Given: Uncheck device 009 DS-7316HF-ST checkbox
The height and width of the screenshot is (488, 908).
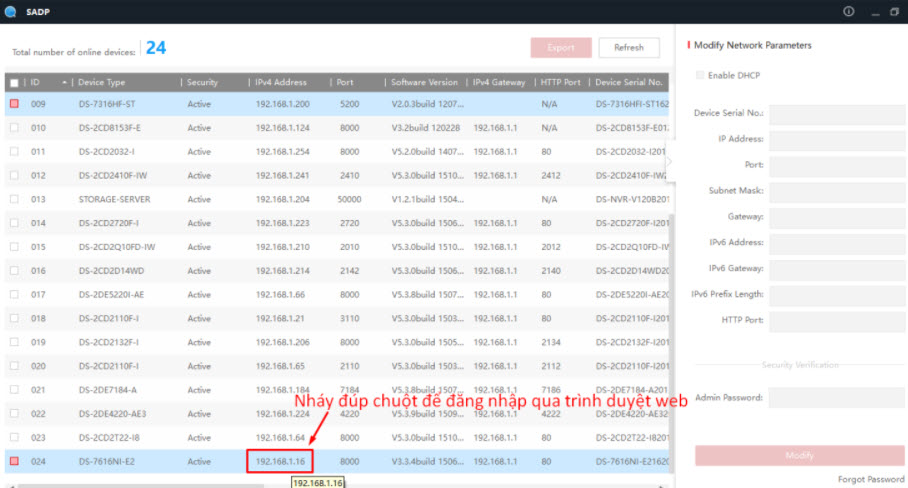Looking at the screenshot, I should click(x=14, y=103).
